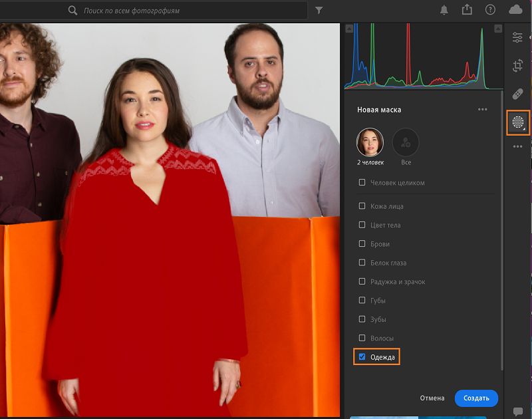Select the Masking tool icon

(x=518, y=122)
